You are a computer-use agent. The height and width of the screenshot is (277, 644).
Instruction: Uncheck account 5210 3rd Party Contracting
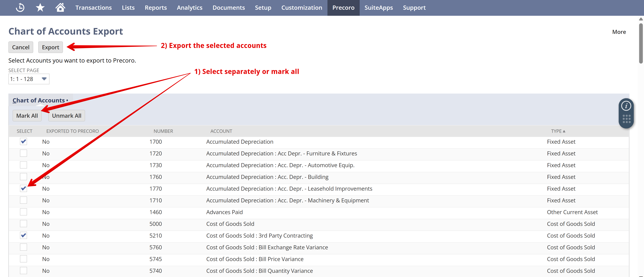click(x=23, y=236)
